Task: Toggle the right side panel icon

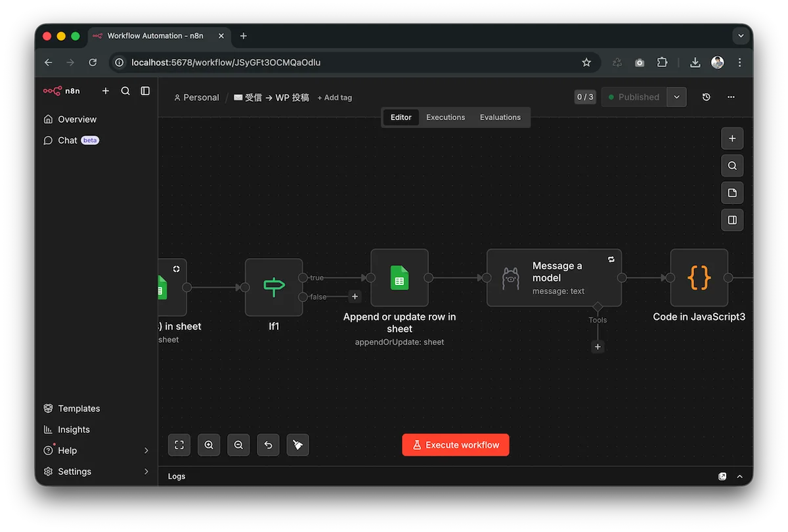Action: [732, 220]
